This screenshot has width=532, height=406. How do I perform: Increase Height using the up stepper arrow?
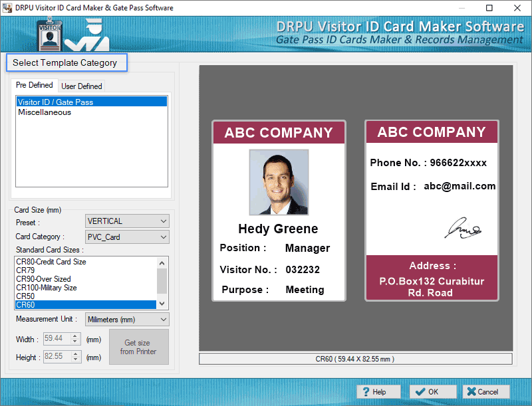pos(75,354)
